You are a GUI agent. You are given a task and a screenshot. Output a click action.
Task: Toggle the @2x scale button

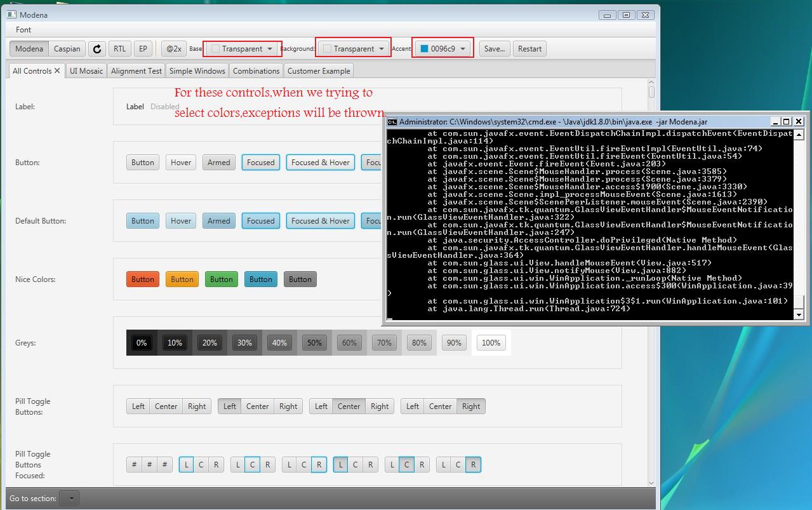pyautogui.click(x=173, y=49)
